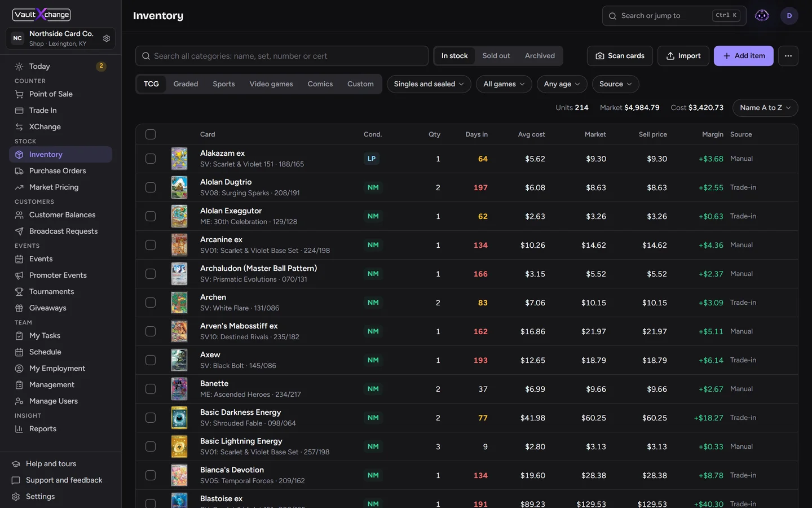812x508 pixels.
Task: Open the All games dropdown
Action: coord(504,84)
